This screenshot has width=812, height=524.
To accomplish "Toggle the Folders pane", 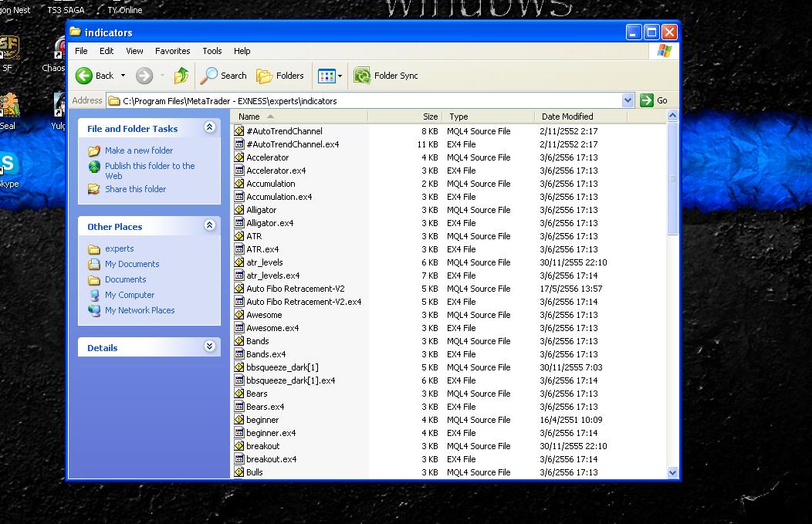I will coord(280,76).
